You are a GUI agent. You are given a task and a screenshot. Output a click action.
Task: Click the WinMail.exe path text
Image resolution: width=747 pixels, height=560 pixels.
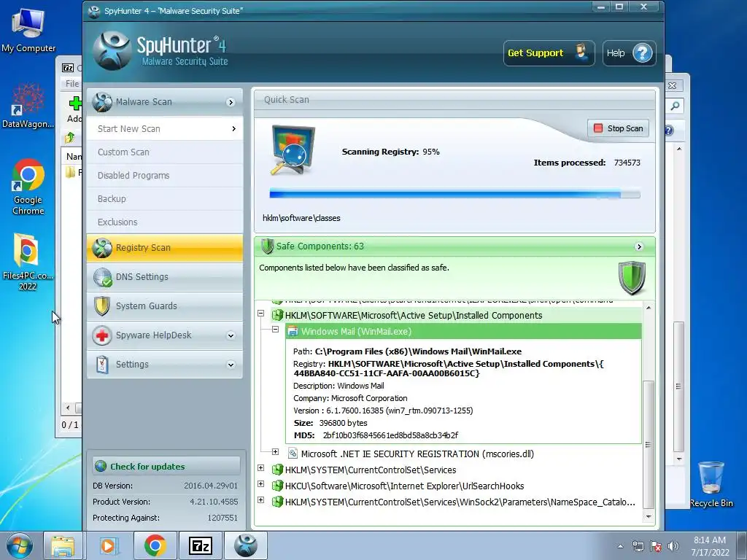click(x=418, y=351)
